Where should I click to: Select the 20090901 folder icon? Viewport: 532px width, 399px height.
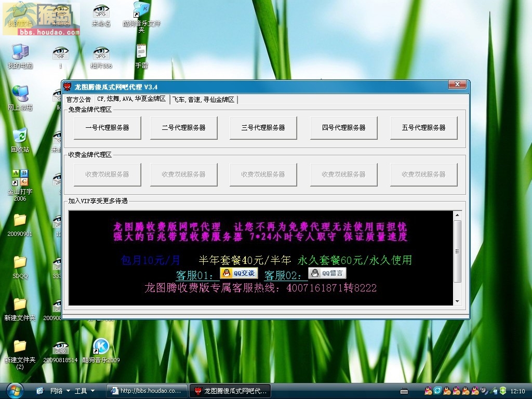[20, 225]
